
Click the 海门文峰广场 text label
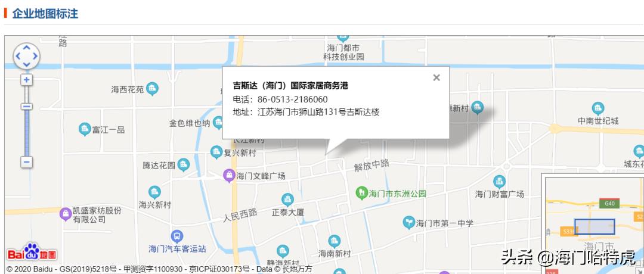tap(261, 176)
